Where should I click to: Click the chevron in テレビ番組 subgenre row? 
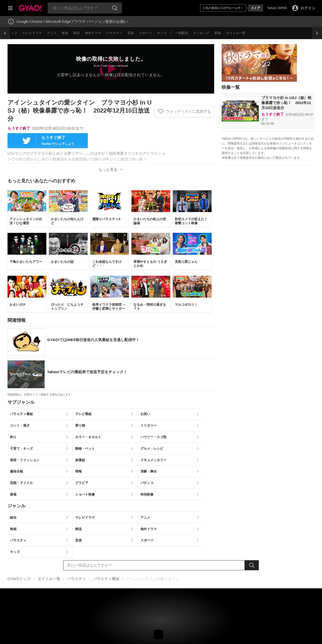coord(132,414)
